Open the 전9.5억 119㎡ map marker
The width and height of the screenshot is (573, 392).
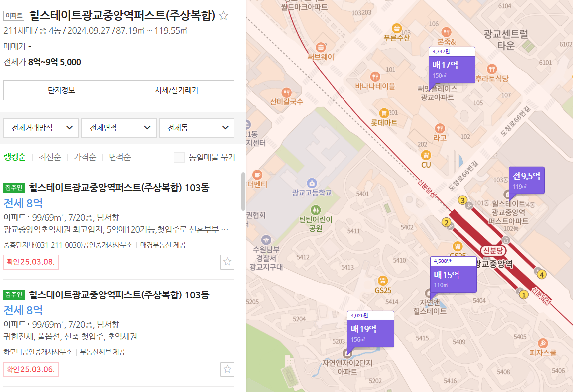527,180
